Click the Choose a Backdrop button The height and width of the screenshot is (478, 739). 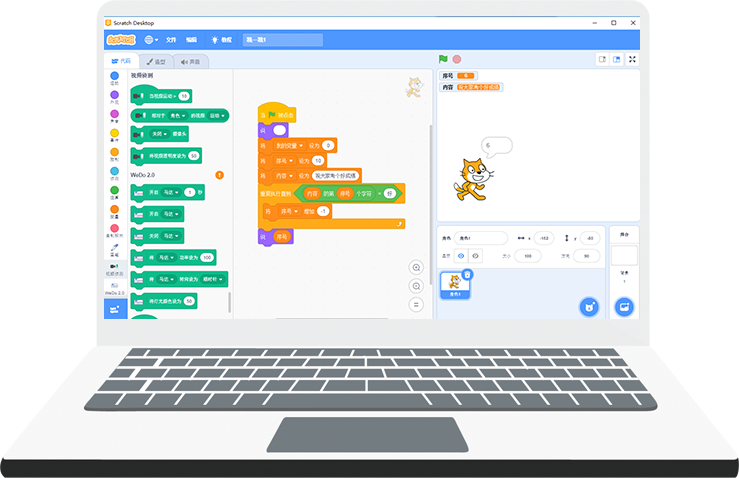[624, 307]
